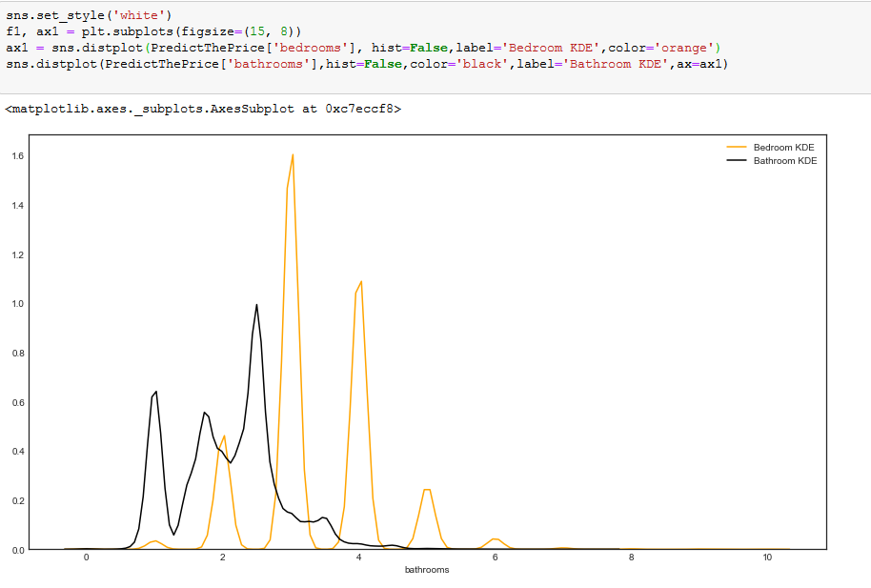Image resolution: width=871 pixels, height=588 pixels.
Task: Click the y-axis tick label 0.4
Action: tap(18, 452)
